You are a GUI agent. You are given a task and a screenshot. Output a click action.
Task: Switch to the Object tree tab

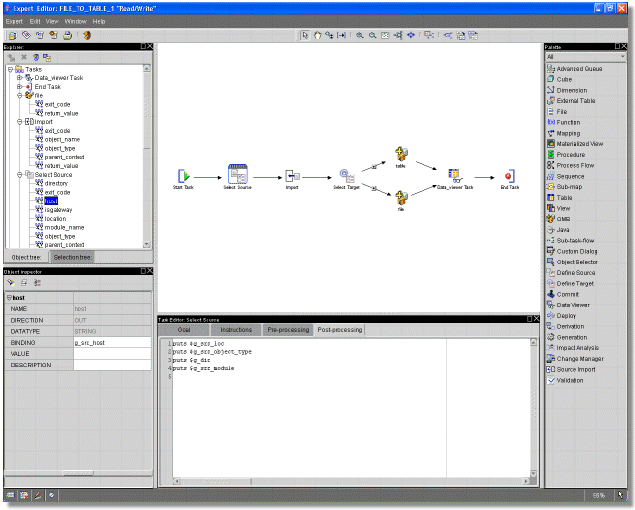click(27, 257)
